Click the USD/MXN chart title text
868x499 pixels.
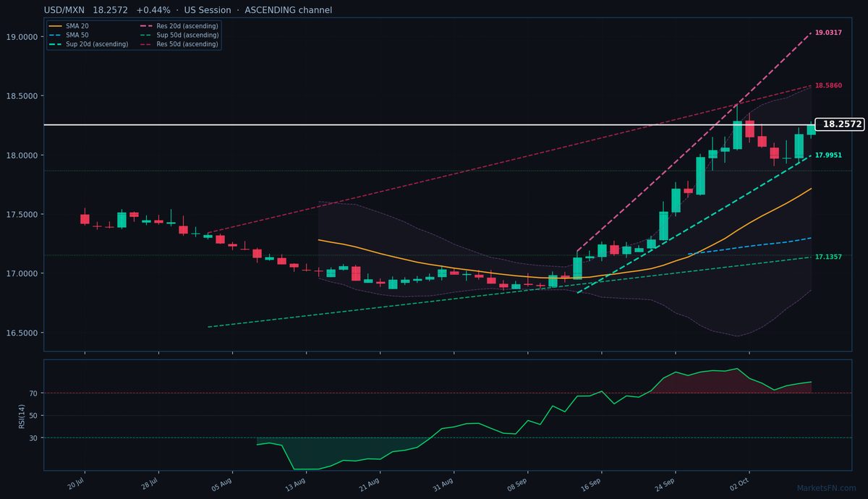tap(188, 10)
